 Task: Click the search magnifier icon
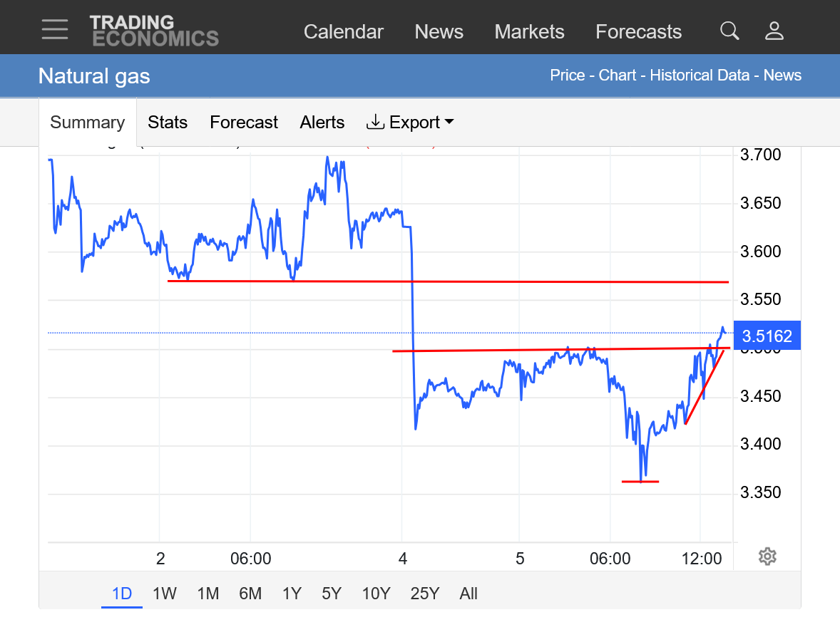(x=729, y=31)
